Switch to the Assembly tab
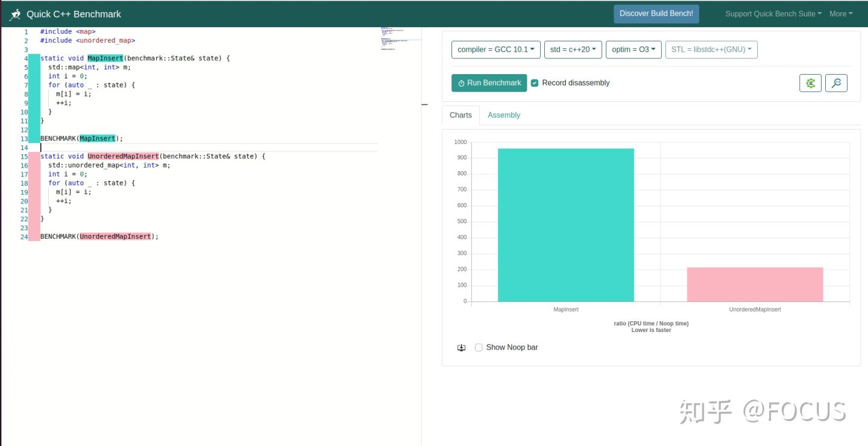 coord(504,115)
